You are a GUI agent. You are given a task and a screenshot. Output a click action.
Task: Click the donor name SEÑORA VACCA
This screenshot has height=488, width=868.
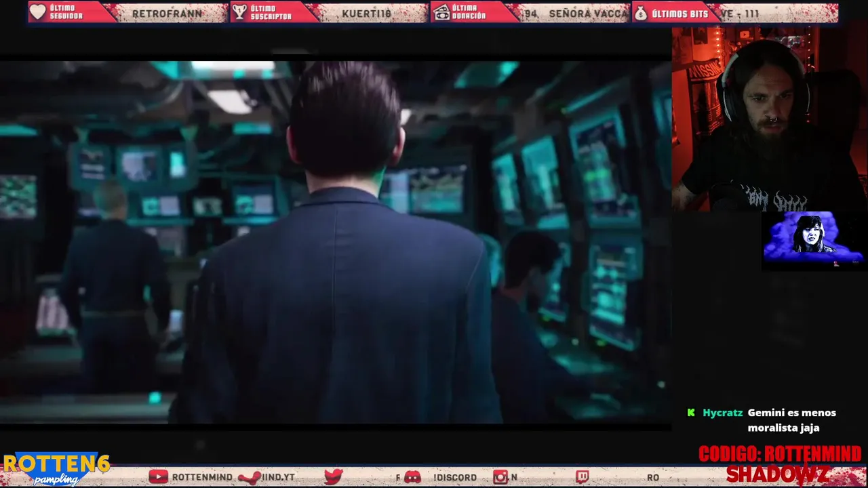click(588, 14)
